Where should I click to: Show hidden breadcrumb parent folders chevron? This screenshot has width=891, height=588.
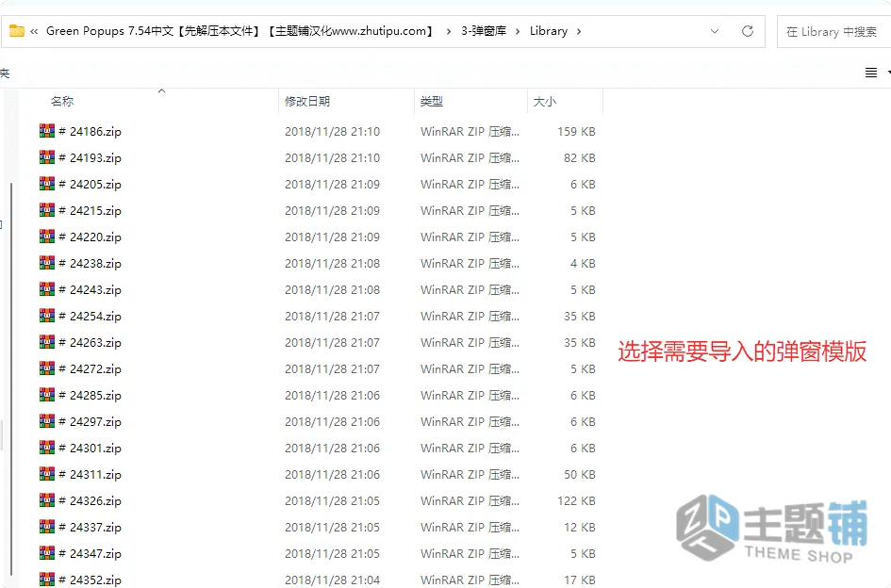[34, 31]
